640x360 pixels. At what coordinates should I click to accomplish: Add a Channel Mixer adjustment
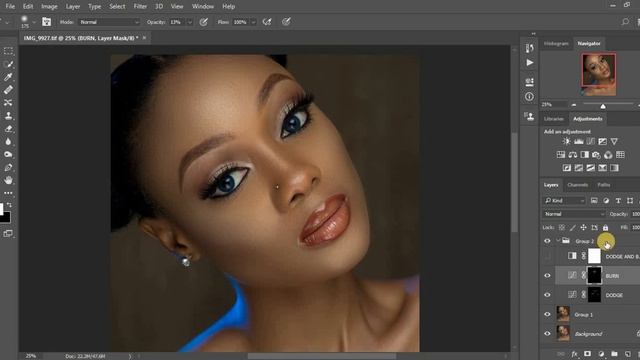tap(608, 155)
